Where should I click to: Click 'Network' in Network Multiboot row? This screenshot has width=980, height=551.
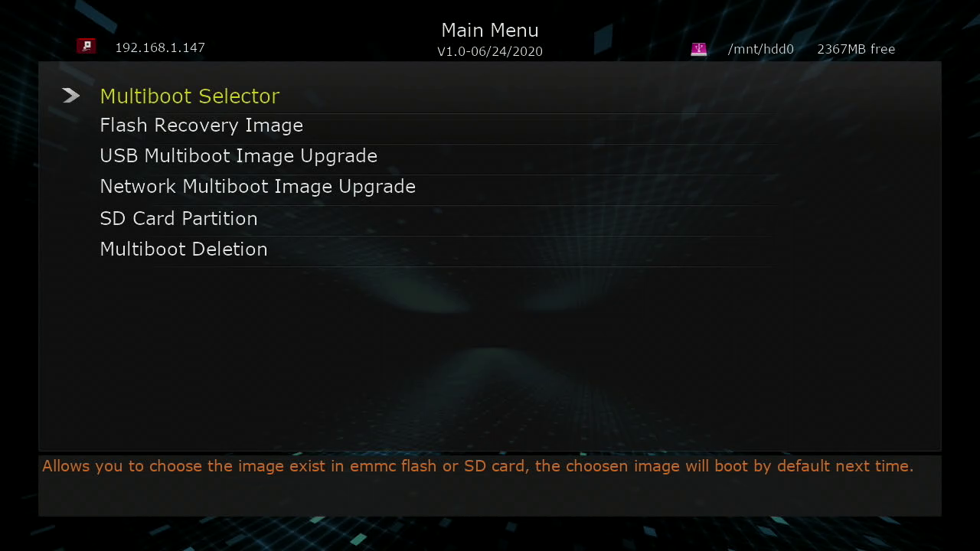tap(139, 187)
